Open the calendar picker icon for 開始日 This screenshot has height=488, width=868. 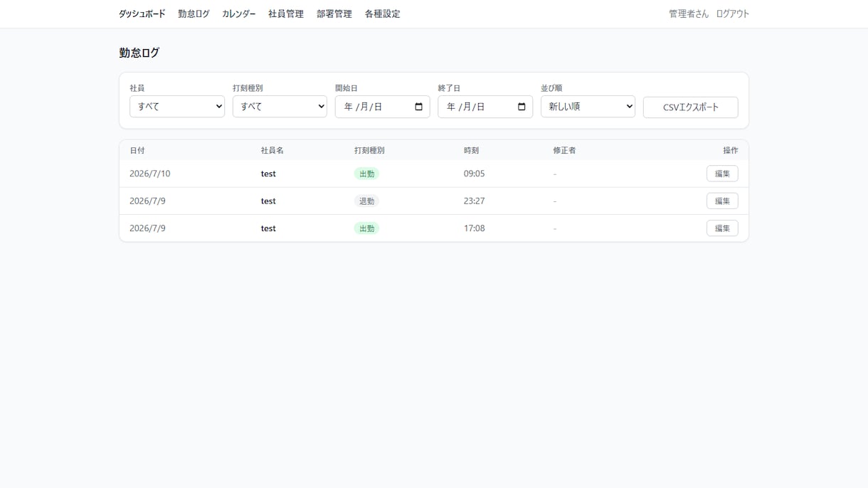coord(418,107)
